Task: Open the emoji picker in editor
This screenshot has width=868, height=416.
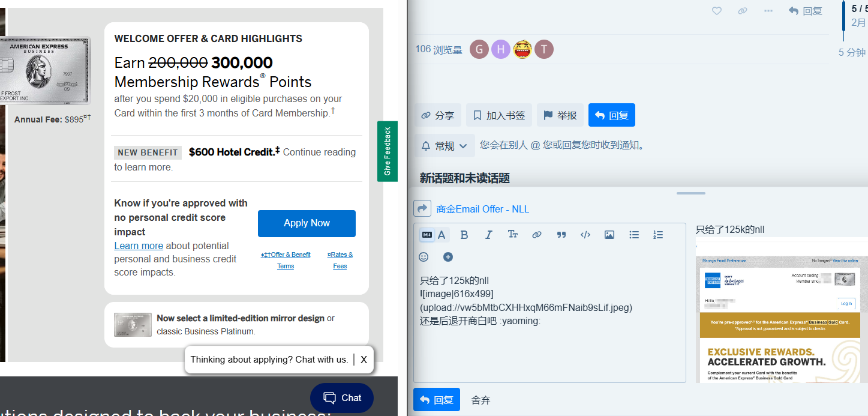Action: tap(424, 257)
